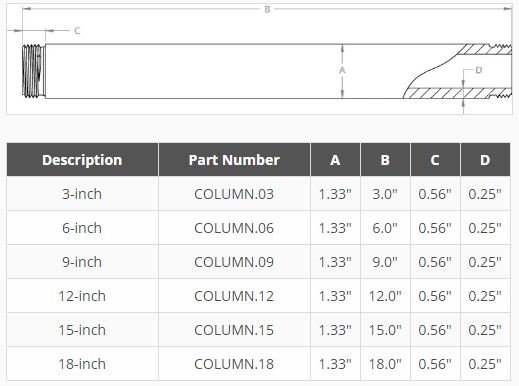
Task: Click the 3-inch description cell
Action: pyautogui.click(x=82, y=194)
